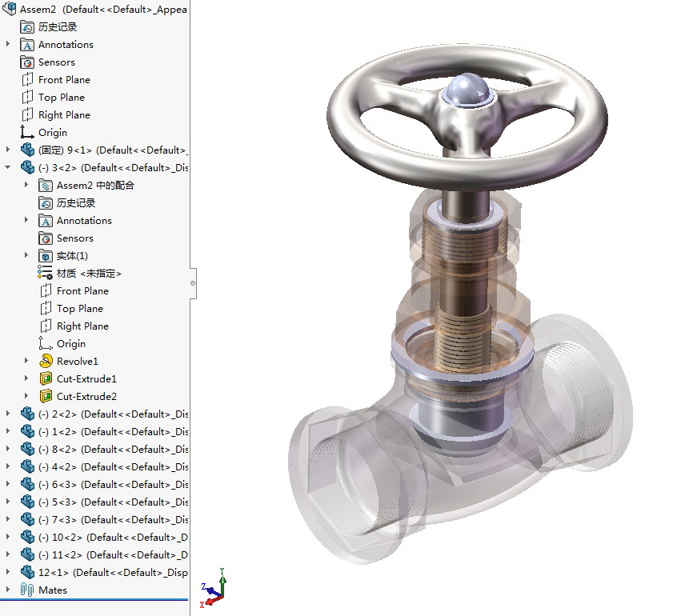Expand the Cut-Extrude1 feature
The width and height of the screenshot is (697, 616).
pos(26,378)
